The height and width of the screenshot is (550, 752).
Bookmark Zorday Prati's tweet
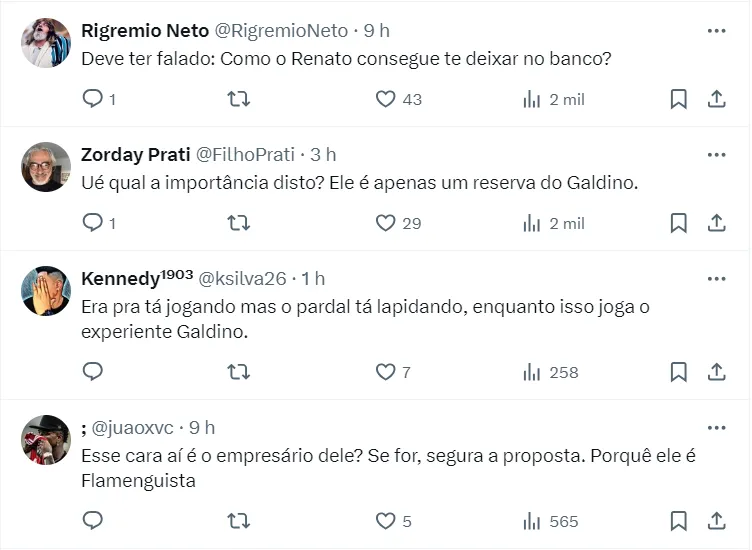pyautogui.click(x=678, y=223)
